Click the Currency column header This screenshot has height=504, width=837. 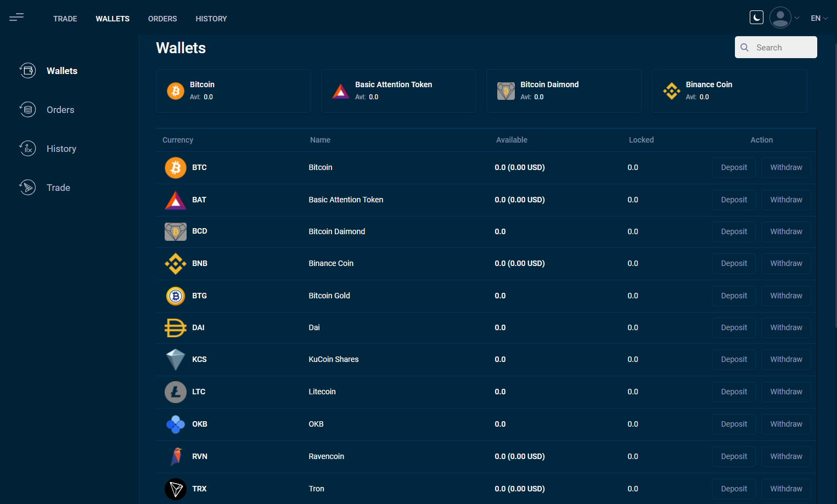pos(178,140)
